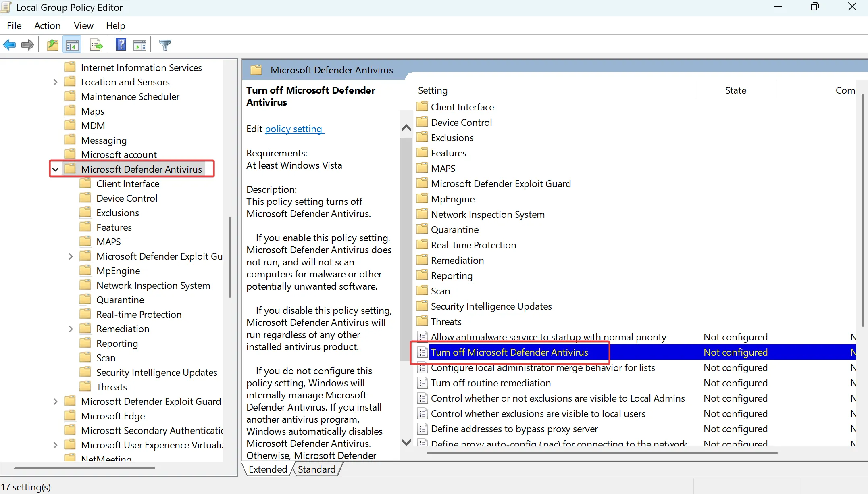This screenshot has height=494, width=868.
Task: Collapse the Microsoft Defender Antivirus tree node
Action: (x=55, y=169)
